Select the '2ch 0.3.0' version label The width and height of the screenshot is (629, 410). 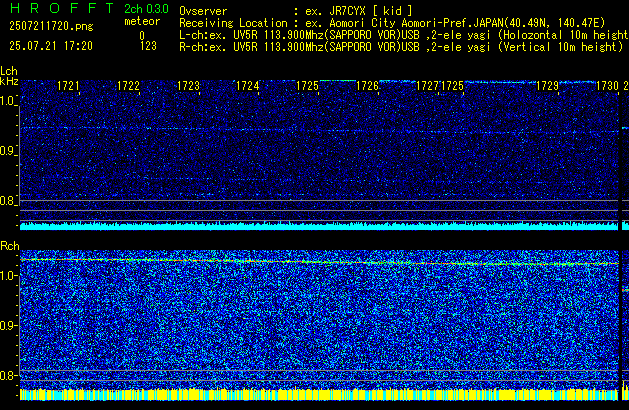coord(146,9)
